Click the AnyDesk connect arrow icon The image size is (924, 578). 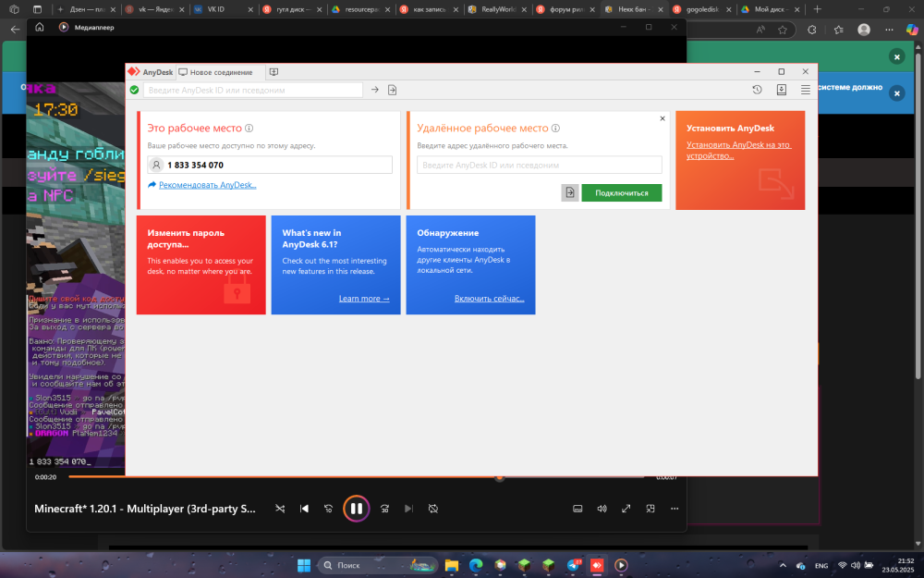point(375,90)
